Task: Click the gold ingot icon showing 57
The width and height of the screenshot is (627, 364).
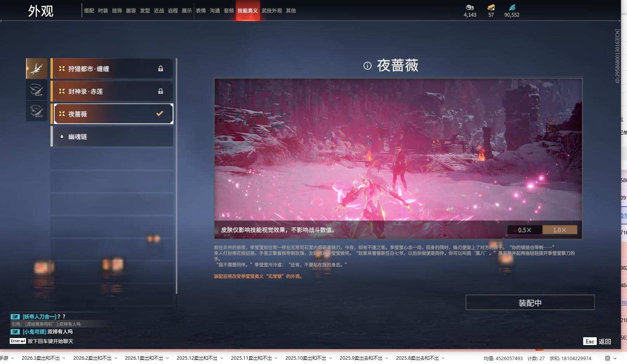Action: pyautogui.click(x=491, y=7)
